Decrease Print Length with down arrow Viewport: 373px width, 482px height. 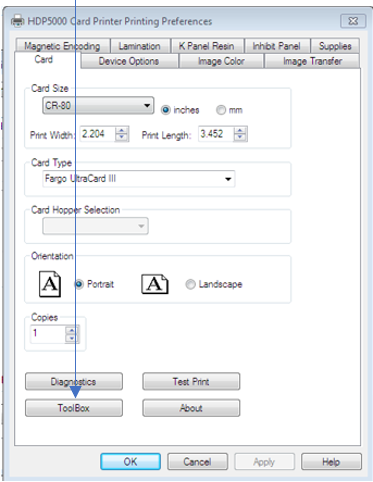pyautogui.click(x=240, y=137)
